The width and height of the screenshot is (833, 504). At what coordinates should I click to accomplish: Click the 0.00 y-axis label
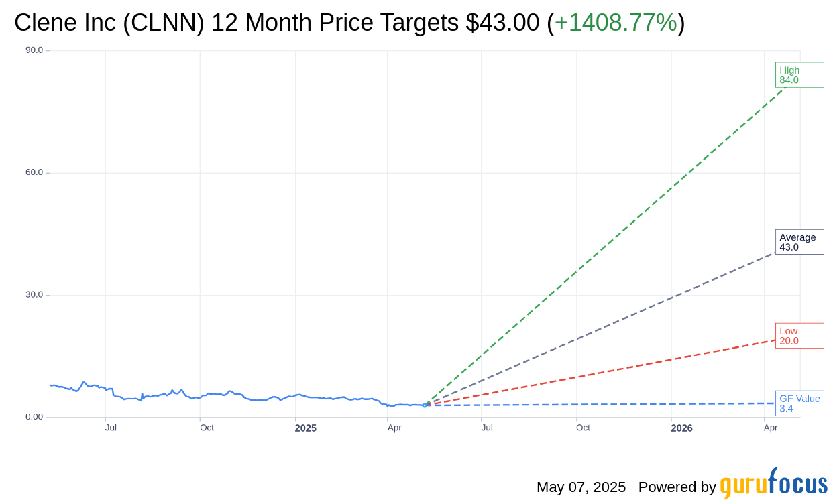tap(34, 417)
